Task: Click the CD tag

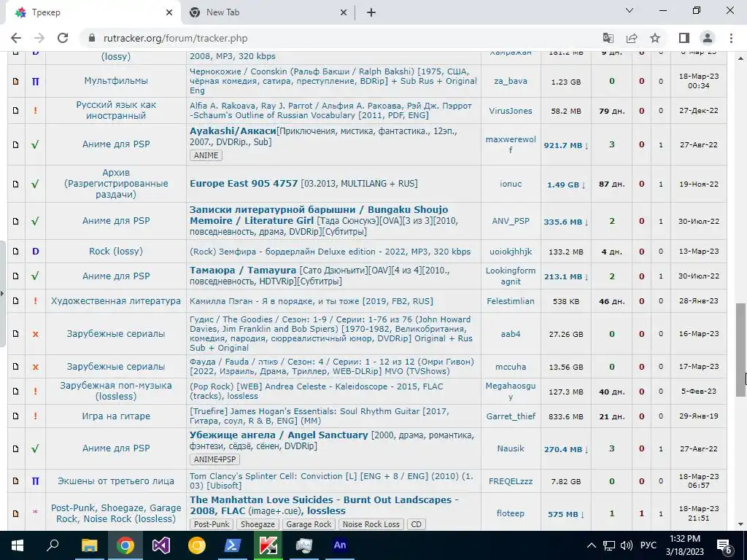Action: 416,524
